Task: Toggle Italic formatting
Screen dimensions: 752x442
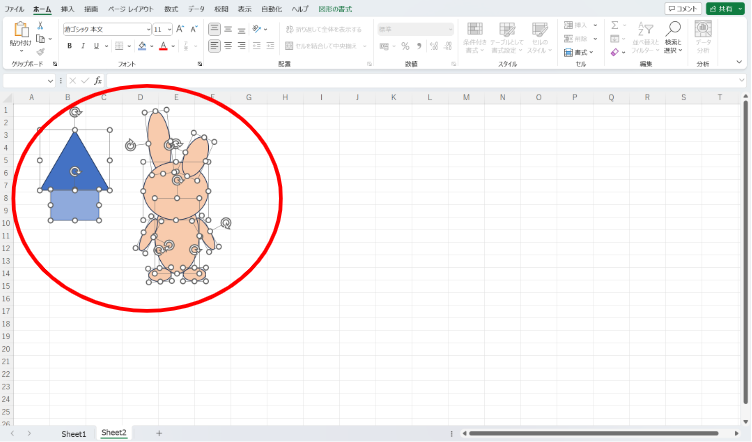Action: (x=83, y=46)
